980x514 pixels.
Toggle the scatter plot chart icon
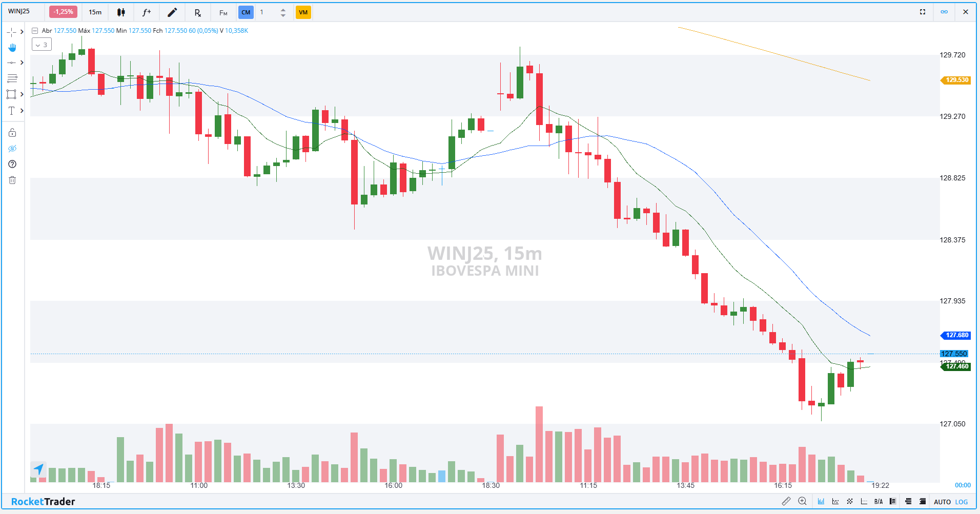835,502
